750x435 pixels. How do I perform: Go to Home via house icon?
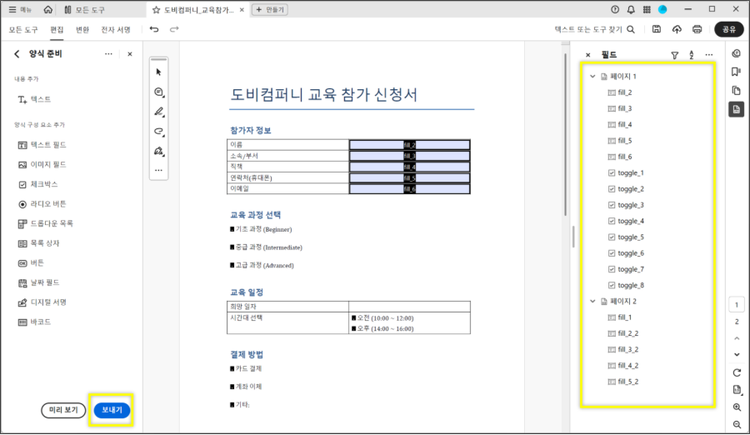coord(48,10)
